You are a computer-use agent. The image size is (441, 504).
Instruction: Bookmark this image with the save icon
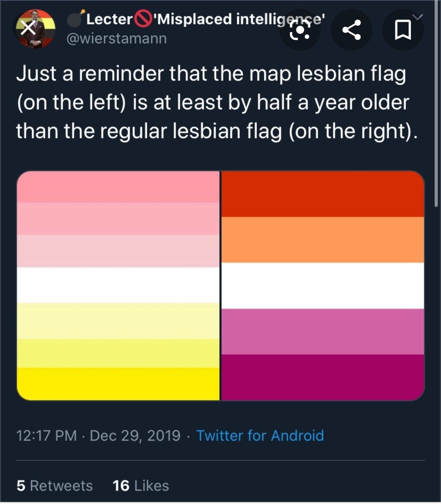(x=403, y=30)
